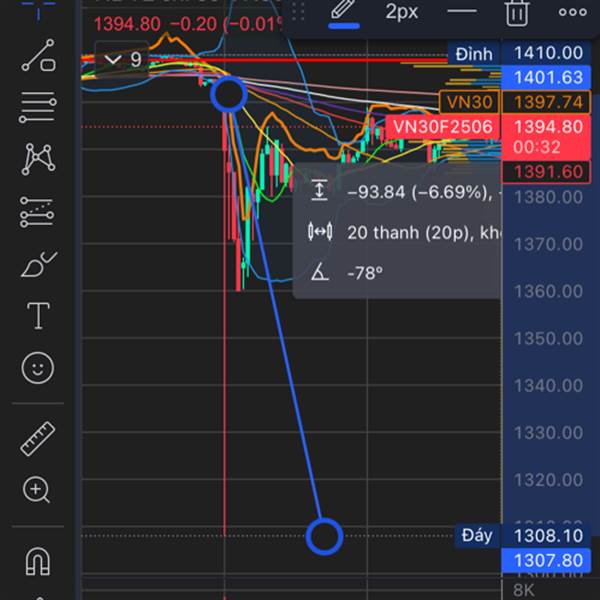Open the line style selector
The image size is (600, 600).
point(462,11)
